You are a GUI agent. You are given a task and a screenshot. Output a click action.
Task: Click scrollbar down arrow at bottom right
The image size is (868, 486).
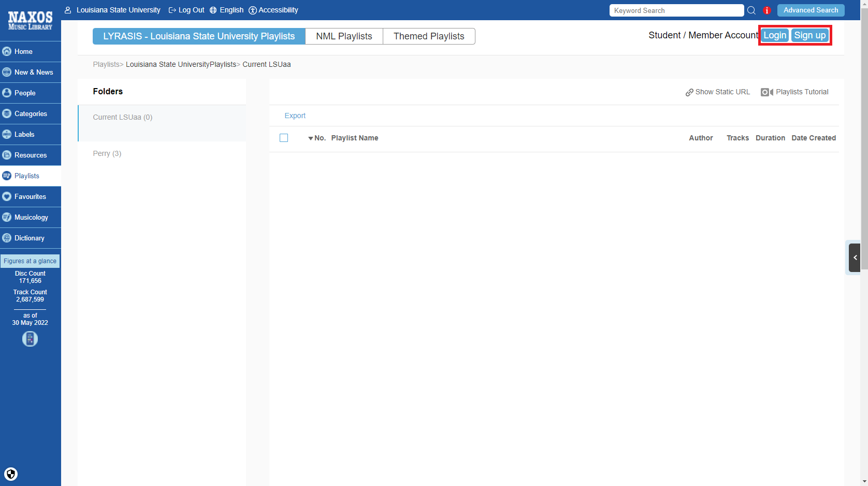[x=864, y=481]
